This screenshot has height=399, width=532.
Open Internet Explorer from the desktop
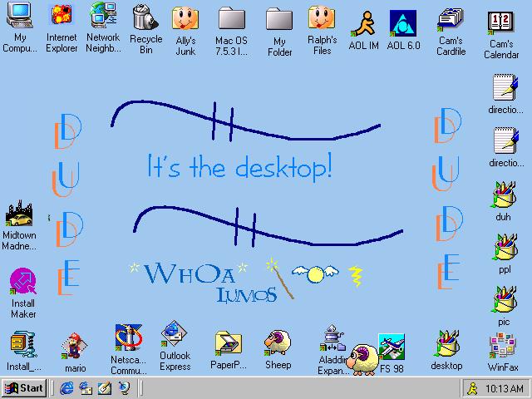62,15
